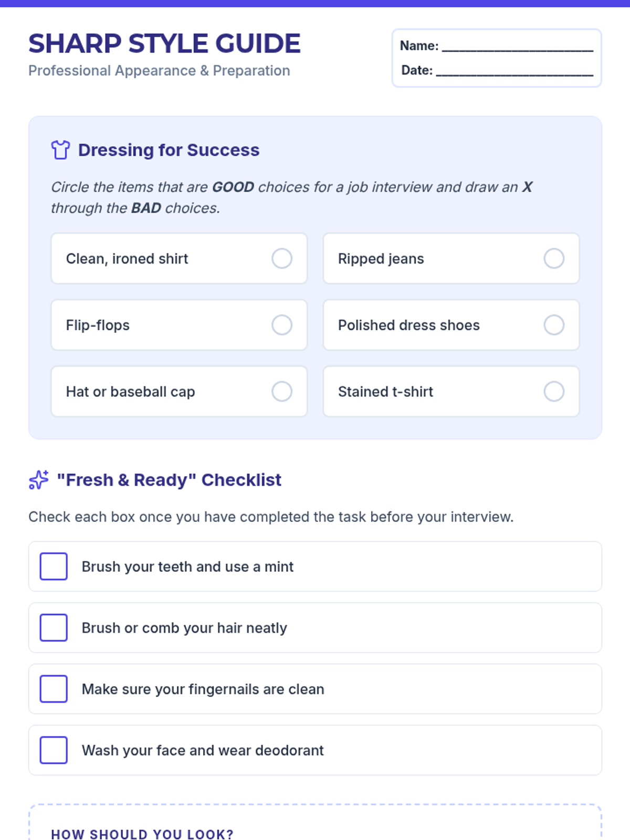Choose the Stained t-shirt circle

[x=554, y=391]
